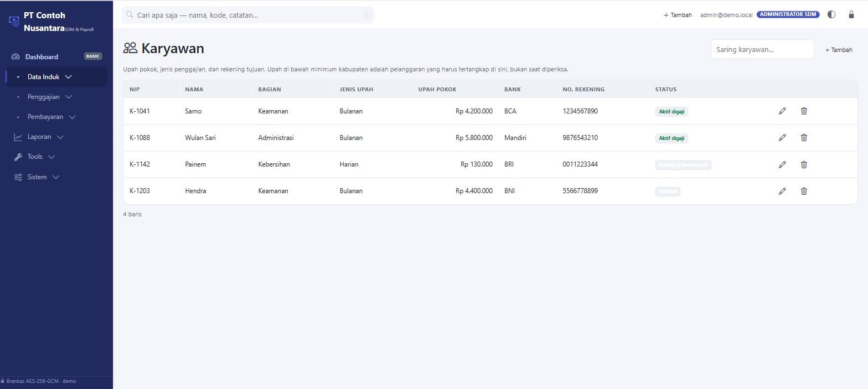This screenshot has height=389, width=868.
Task: Delete Wulan Sari using the trash icon
Action: tap(804, 138)
